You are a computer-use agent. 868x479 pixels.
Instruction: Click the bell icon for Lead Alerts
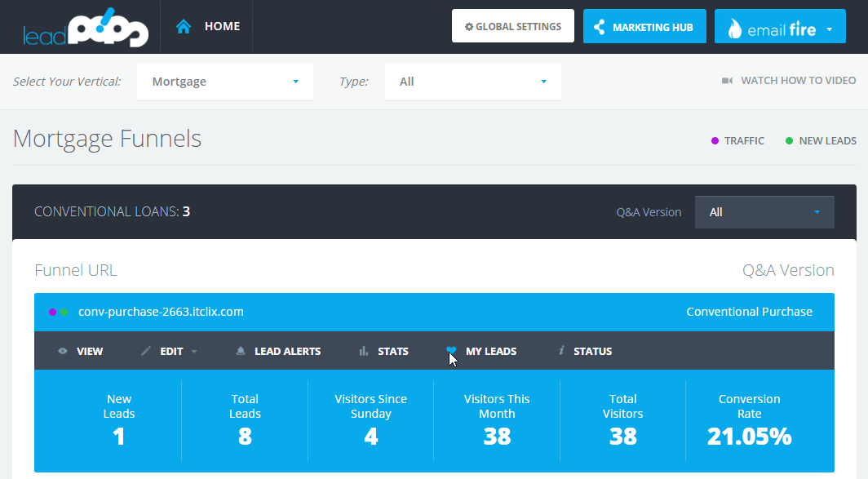click(240, 351)
